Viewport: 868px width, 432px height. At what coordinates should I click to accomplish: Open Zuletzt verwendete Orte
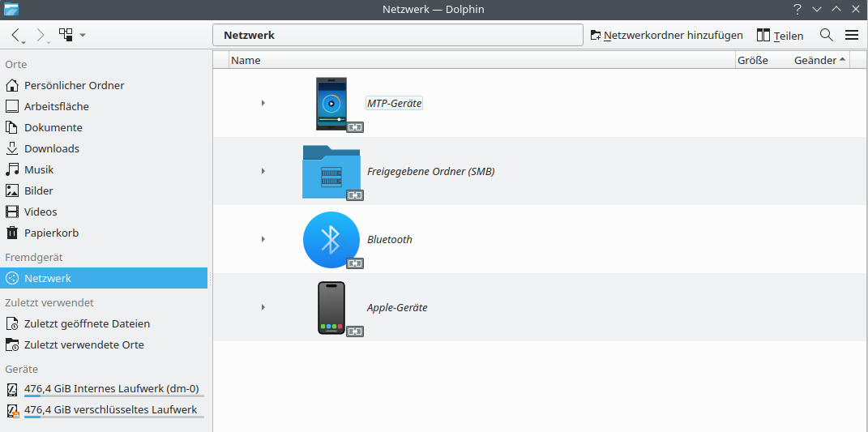click(104, 344)
